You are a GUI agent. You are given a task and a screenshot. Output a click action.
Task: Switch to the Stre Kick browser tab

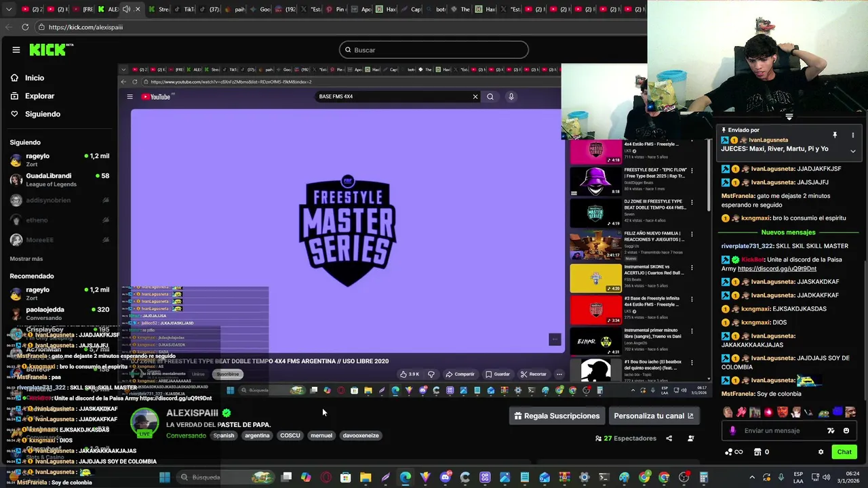tap(159, 9)
